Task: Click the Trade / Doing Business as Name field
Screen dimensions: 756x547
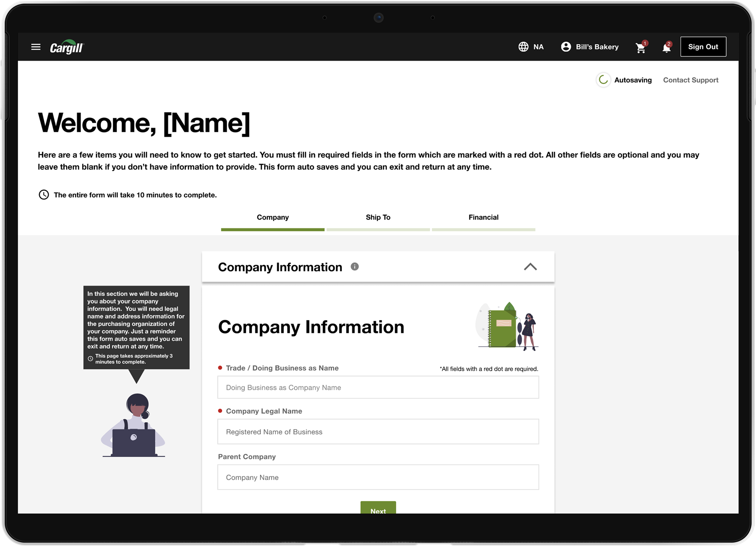Action: click(378, 388)
